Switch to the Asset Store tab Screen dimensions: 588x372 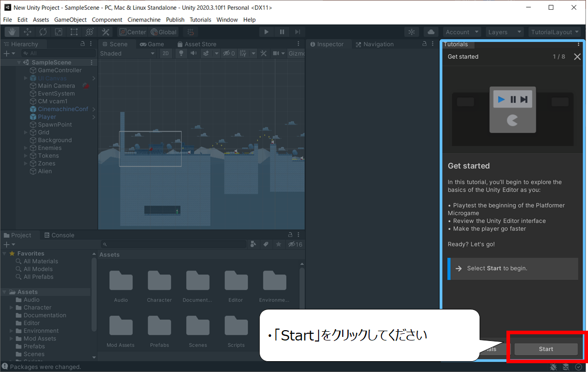(x=197, y=44)
